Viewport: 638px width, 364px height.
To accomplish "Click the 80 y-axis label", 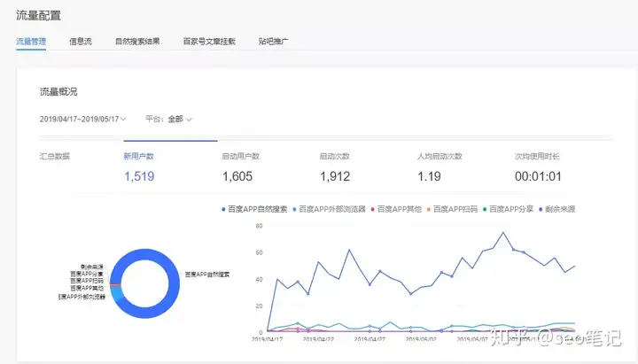I will (259, 226).
